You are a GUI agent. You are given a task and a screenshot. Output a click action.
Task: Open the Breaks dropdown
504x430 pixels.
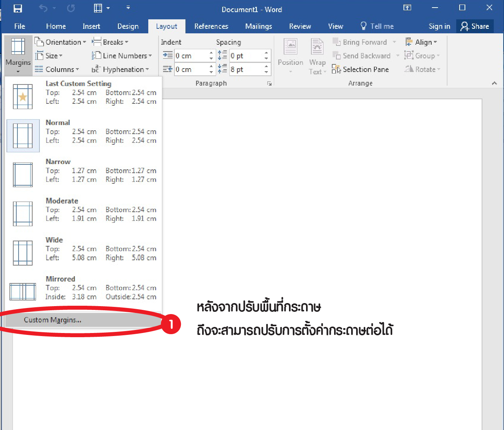pos(110,42)
